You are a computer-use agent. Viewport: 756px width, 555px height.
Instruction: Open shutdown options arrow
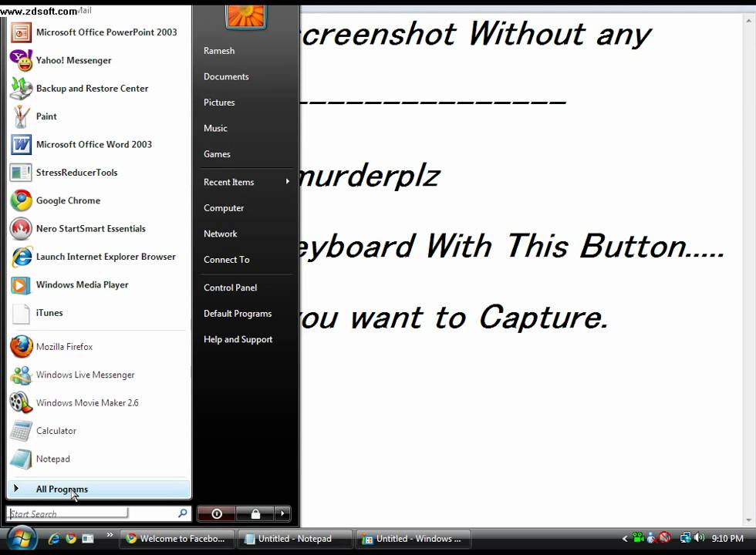282,513
